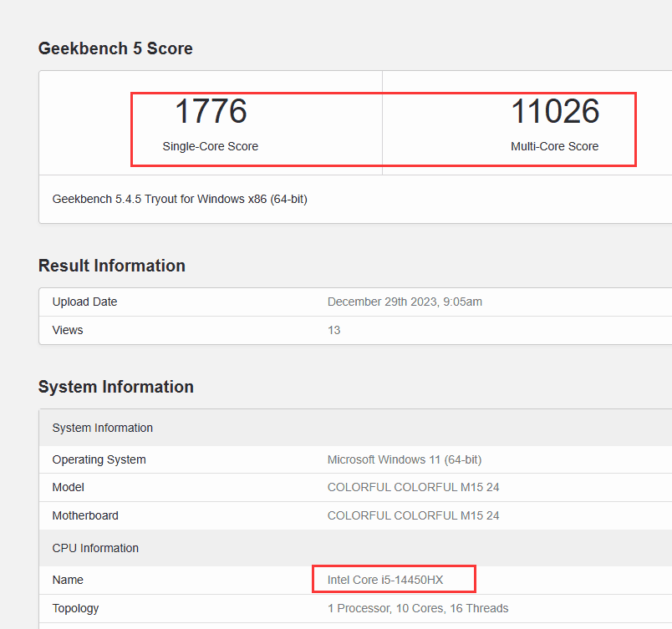Select the date "December 29th 2023, 9:05am"
The width and height of the screenshot is (672, 629).
point(405,302)
